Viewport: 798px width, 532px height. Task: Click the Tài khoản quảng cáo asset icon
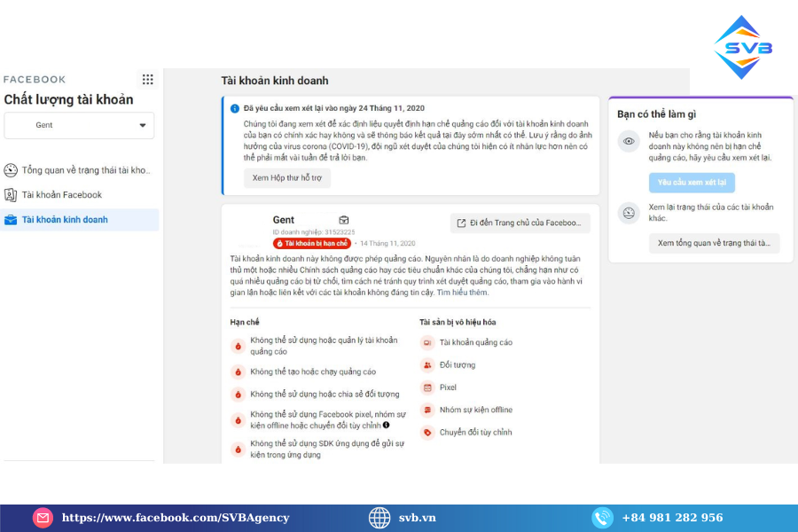coord(427,342)
